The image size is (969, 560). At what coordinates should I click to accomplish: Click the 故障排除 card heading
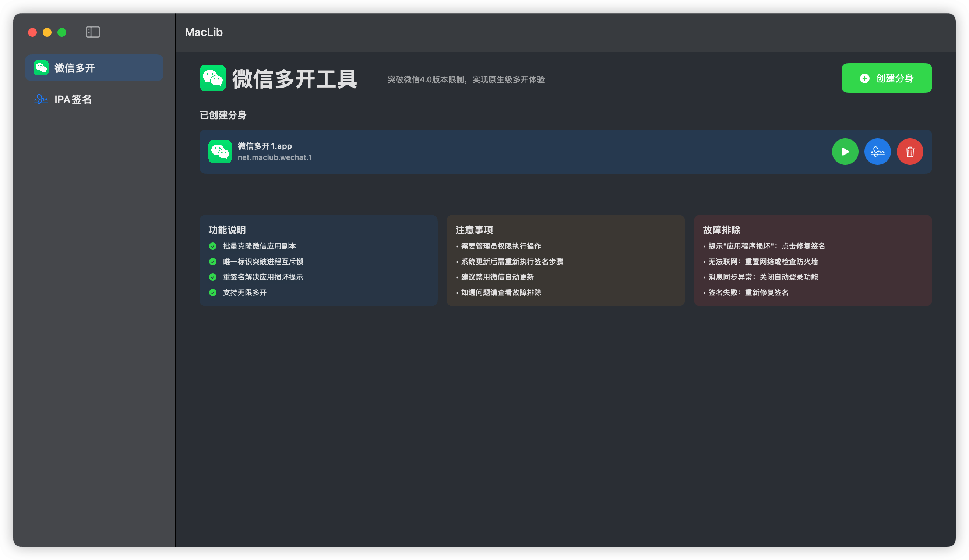(x=721, y=230)
